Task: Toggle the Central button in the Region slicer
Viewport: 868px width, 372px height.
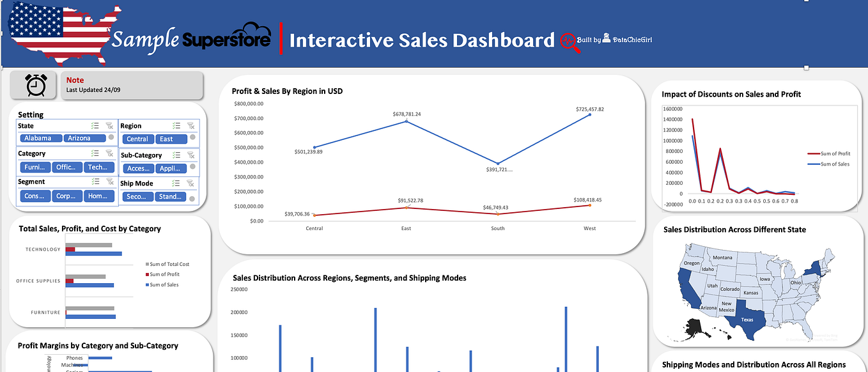Action: pyautogui.click(x=137, y=139)
